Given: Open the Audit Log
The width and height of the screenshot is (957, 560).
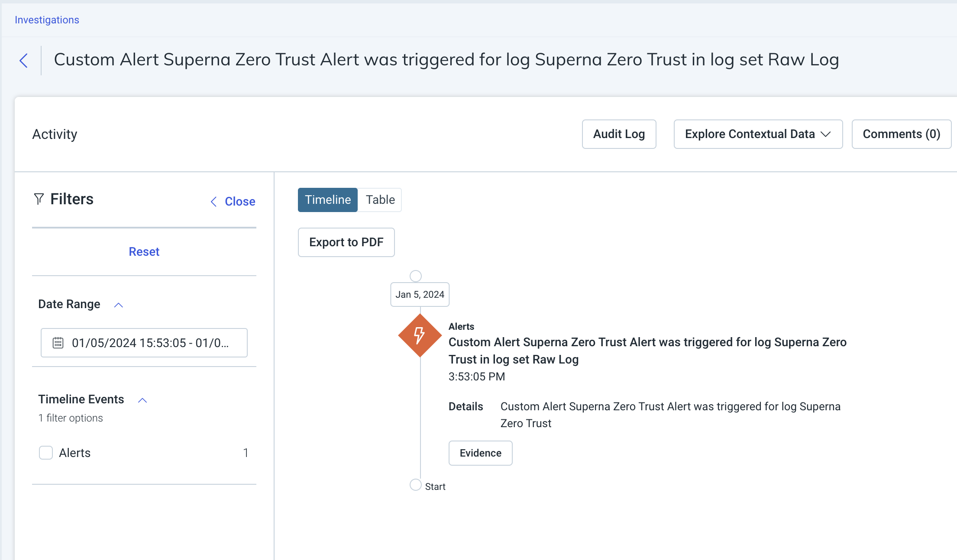Looking at the screenshot, I should pos(619,134).
